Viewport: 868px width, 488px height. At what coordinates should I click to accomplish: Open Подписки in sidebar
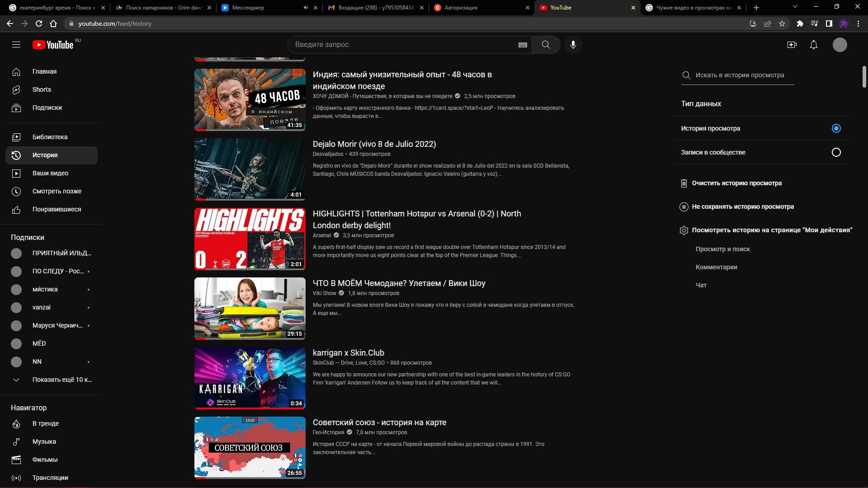[x=52, y=108]
